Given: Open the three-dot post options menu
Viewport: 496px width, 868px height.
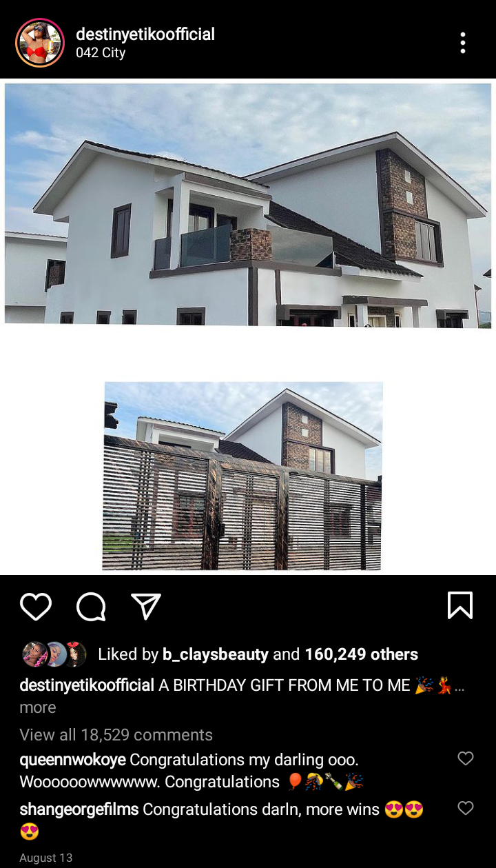Looking at the screenshot, I should pos(463,43).
